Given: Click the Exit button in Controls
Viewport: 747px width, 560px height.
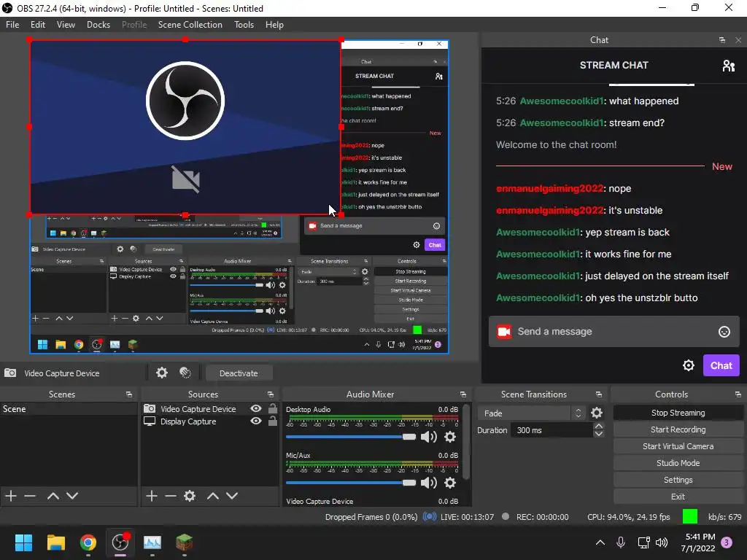Looking at the screenshot, I should (x=678, y=497).
